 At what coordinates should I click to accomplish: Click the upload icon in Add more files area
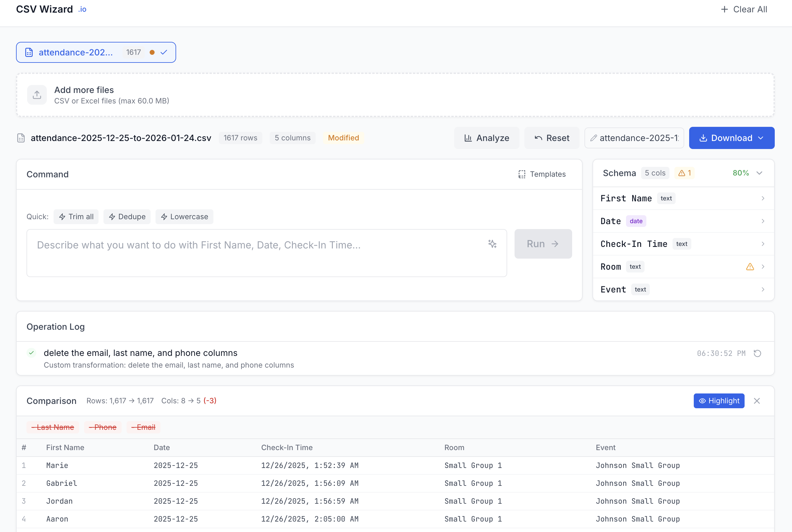[37, 95]
